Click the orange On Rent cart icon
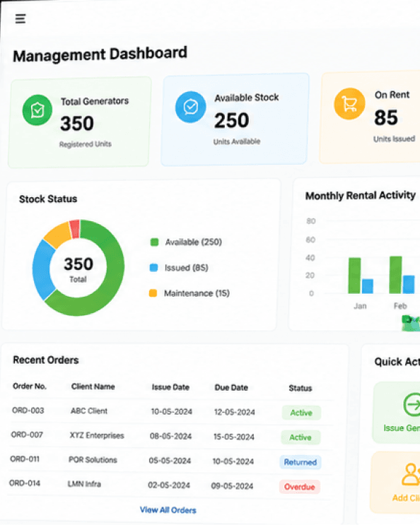 [x=349, y=104]
